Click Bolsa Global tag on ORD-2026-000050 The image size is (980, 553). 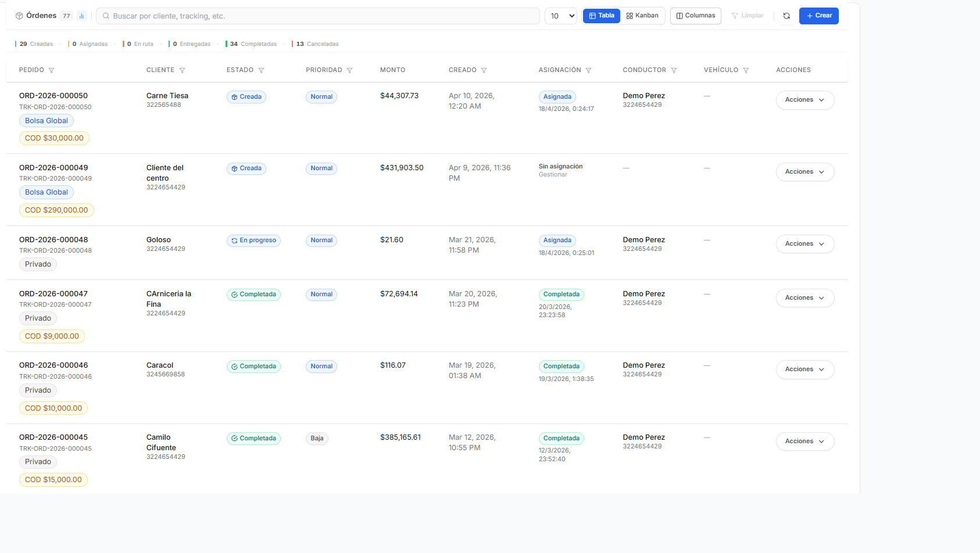[x=47, y=121]
